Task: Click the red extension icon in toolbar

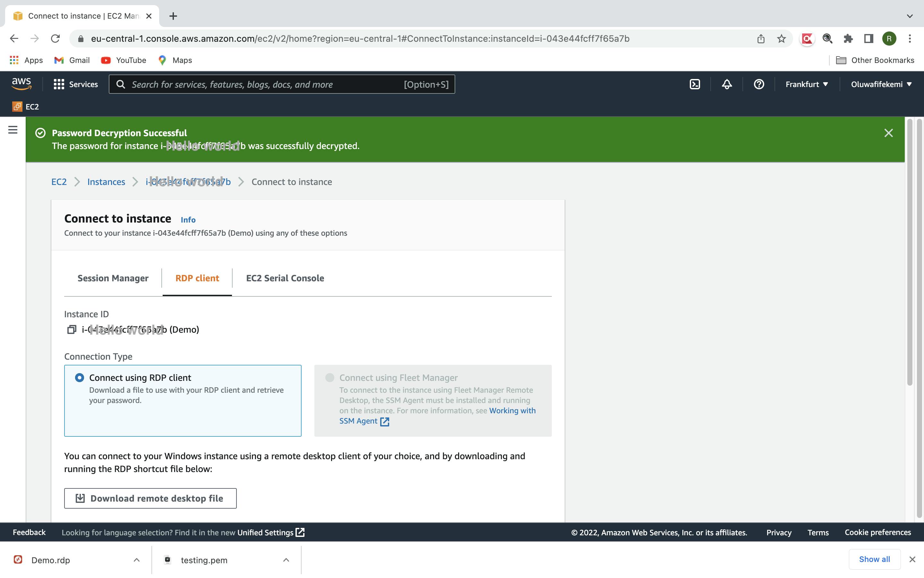Action: (807, 39)
